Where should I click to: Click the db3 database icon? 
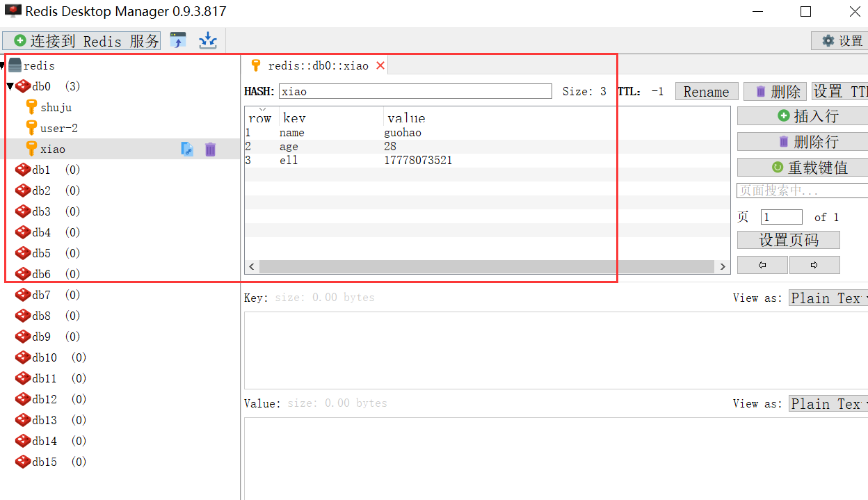pyautogui.click(x=23, y=211)
